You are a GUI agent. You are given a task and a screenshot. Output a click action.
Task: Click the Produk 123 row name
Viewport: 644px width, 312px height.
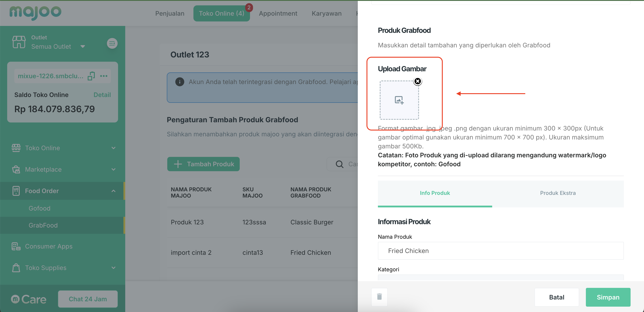[x=187, y=222]
